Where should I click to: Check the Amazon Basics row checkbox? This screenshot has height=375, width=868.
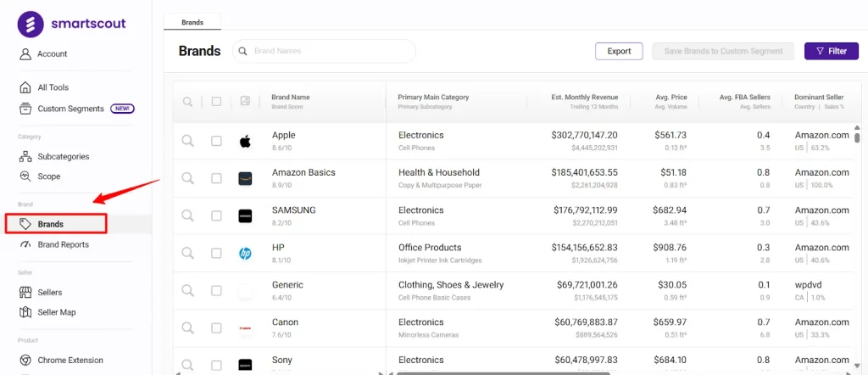[216, 178]
